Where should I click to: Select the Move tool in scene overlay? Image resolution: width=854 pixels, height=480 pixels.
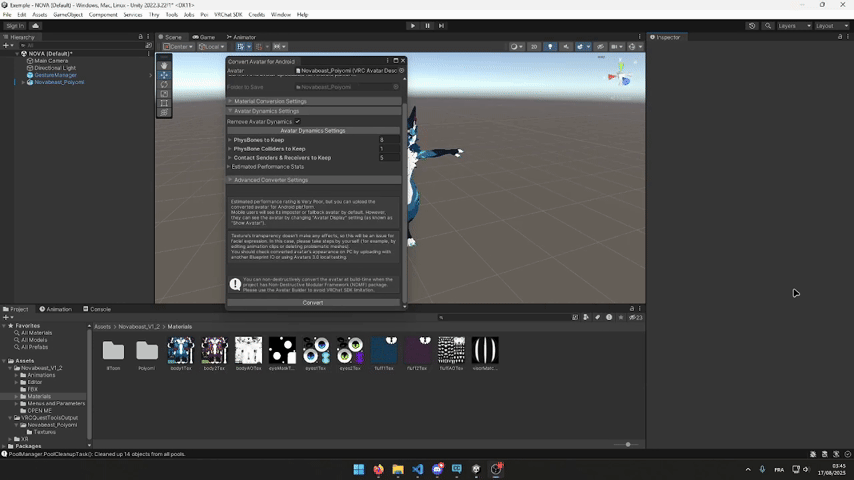164,75
